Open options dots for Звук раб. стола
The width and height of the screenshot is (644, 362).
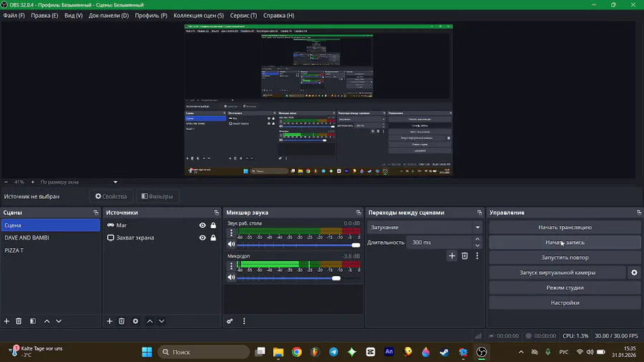tap(231, 233)
